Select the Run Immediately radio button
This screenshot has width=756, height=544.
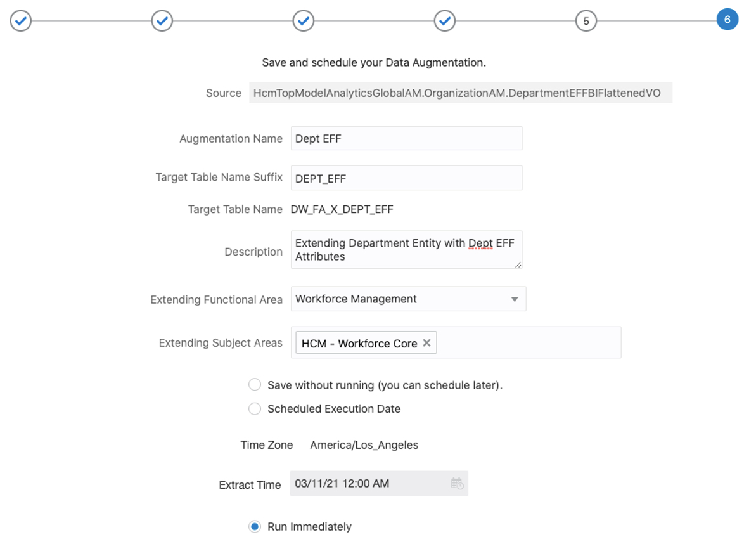255,527
